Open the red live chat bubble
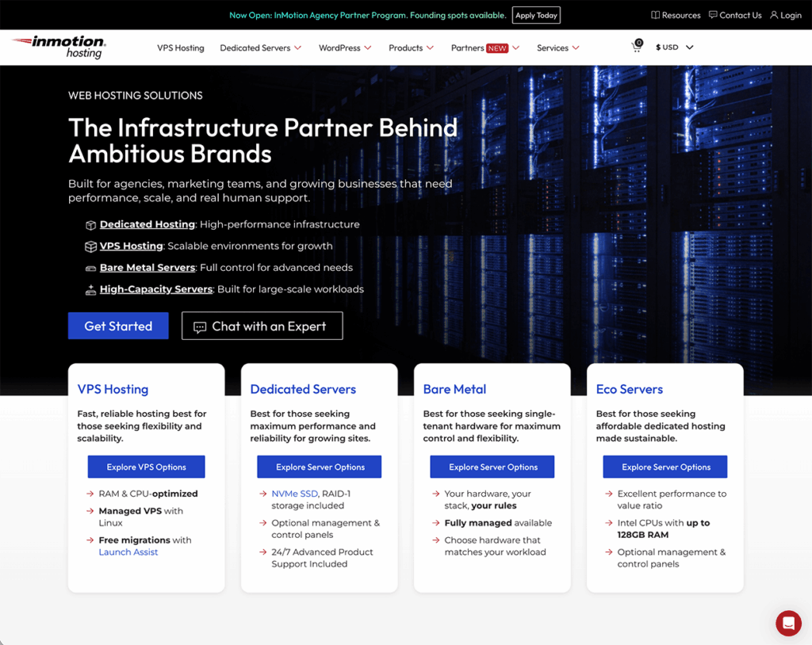 (788, 623)
